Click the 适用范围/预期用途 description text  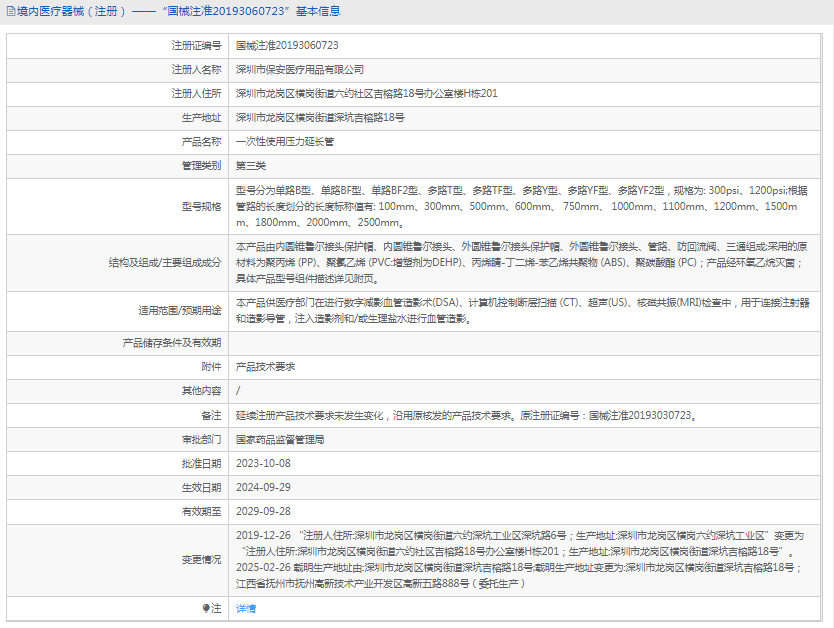coord(523,311)
